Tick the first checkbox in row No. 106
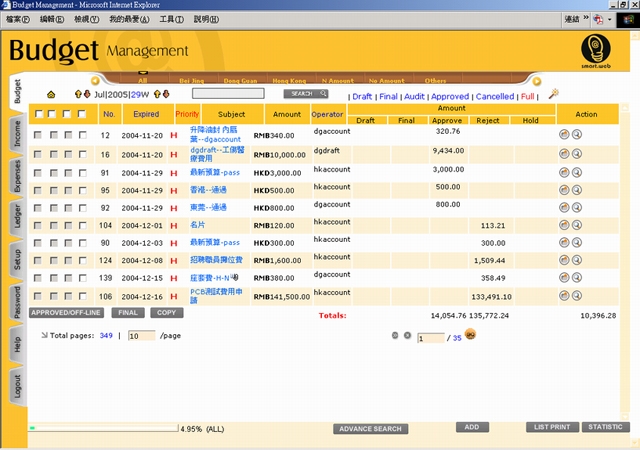This screenshot has width=640, height=450. click(x=38, y=296)
